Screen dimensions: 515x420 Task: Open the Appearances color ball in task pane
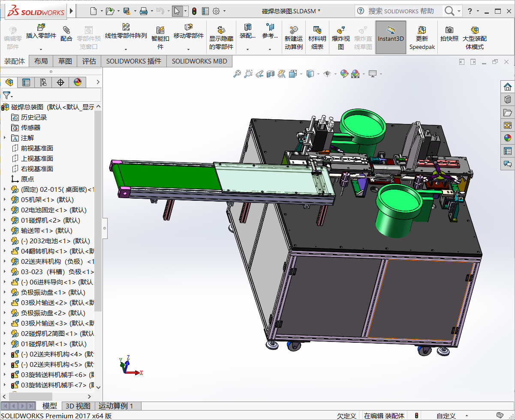pyautogui.click(x=508, y=138)
